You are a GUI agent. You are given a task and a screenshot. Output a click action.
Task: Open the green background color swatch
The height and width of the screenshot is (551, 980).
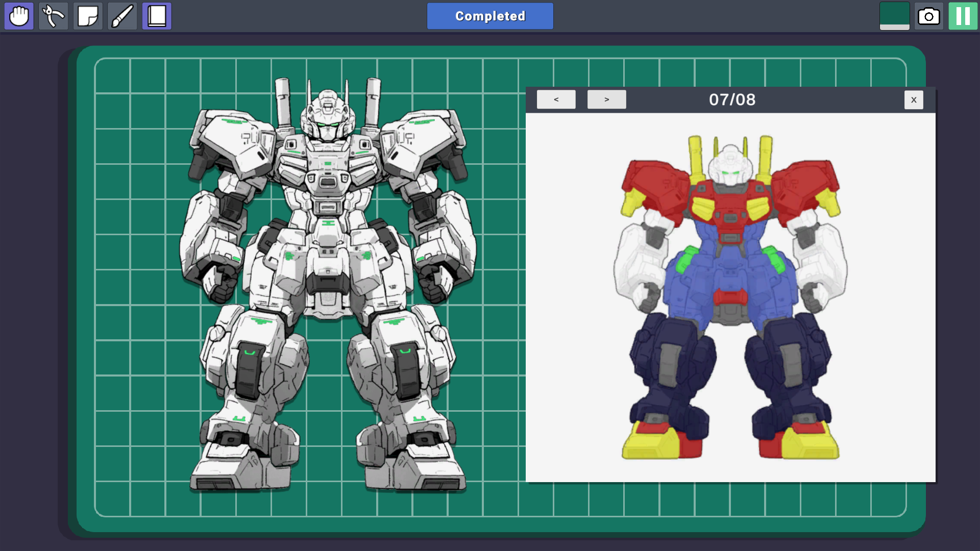click(894, 16)
